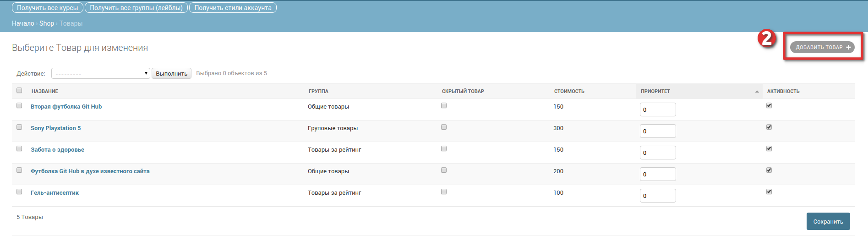Viewport: 868px width, 252px height.
Task: Toggle the select-all checkbox in header
Action: click(x=19, y=90)
